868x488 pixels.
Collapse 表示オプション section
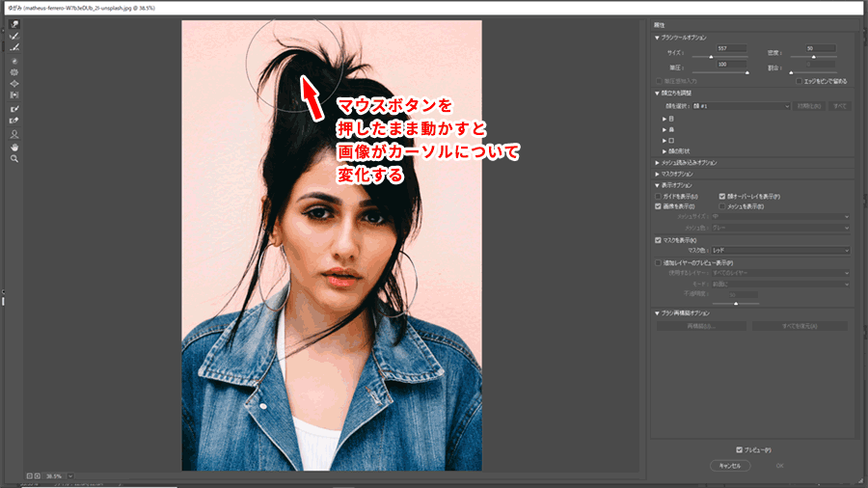pyautogui.click(x=657, y=185)
